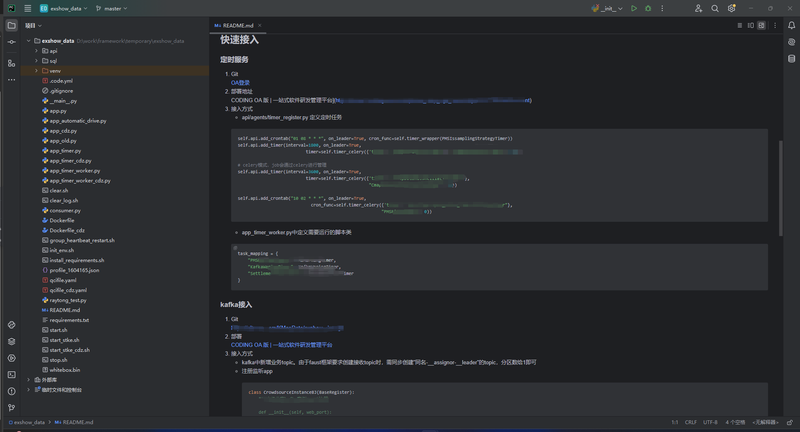800x432 pixels.
Task: Close the README.md tab
Action: [x=260, y=26]
